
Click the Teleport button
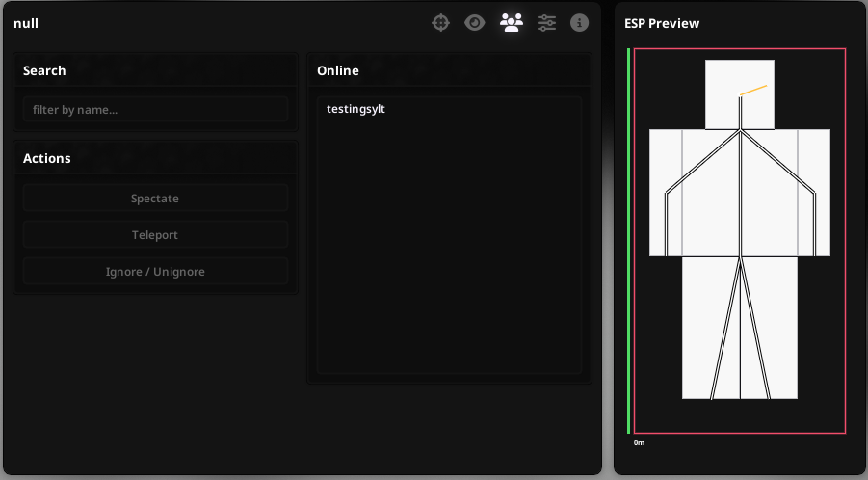[x=155, y=235]
